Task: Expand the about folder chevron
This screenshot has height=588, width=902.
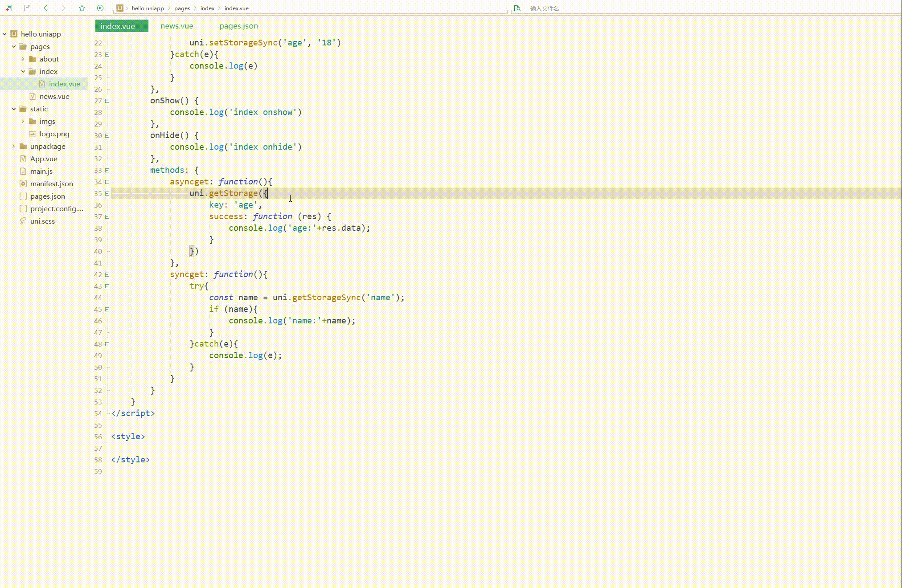Action: click(23, 59)
